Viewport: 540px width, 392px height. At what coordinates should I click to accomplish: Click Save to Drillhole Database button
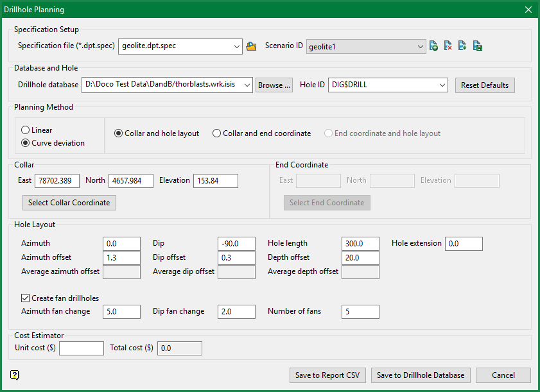[x=421, y=375]
